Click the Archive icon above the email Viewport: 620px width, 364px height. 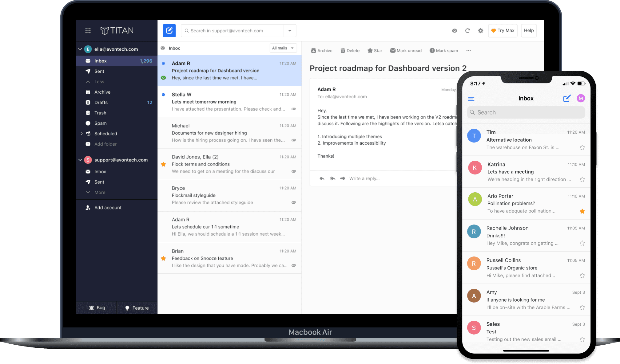(x=314, y=50)
